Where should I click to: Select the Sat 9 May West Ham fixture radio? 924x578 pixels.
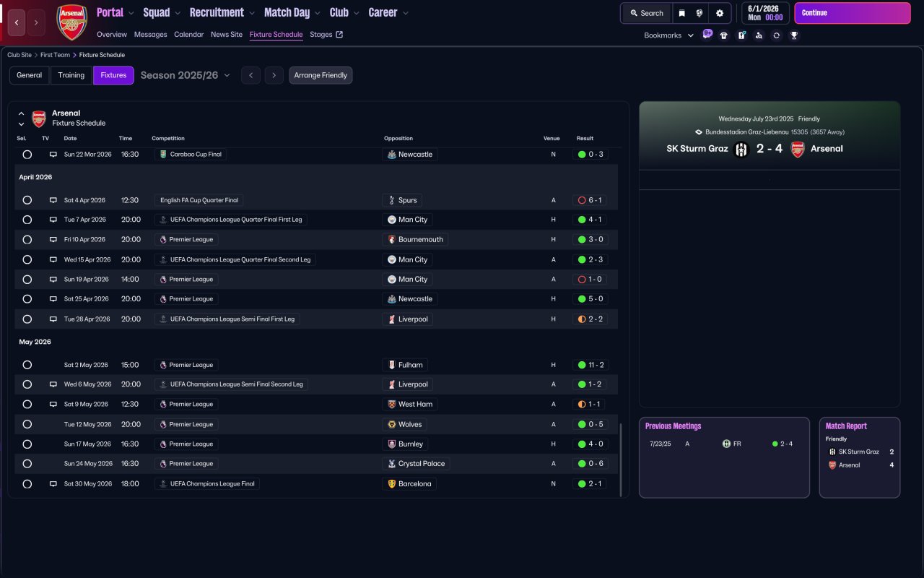[27, 405]
